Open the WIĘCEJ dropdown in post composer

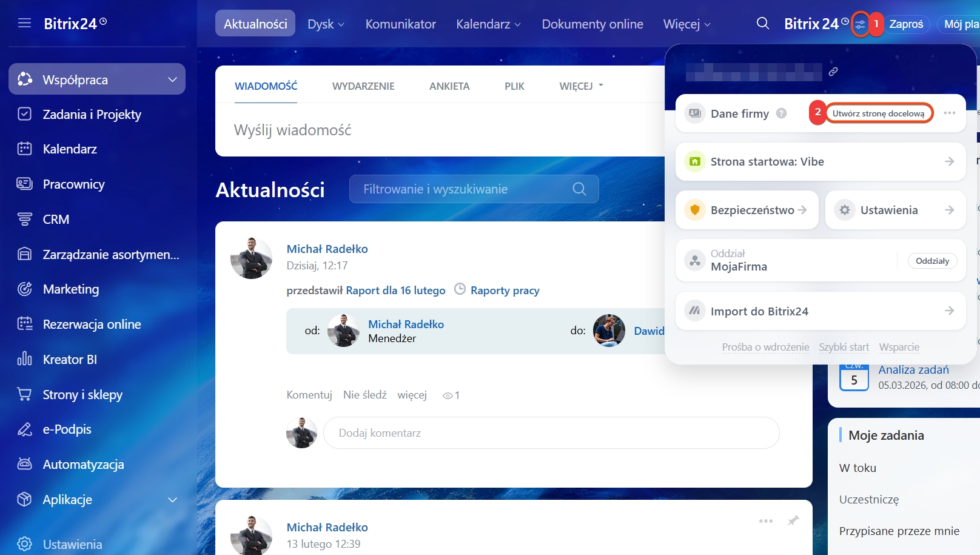tap(581, 86)
